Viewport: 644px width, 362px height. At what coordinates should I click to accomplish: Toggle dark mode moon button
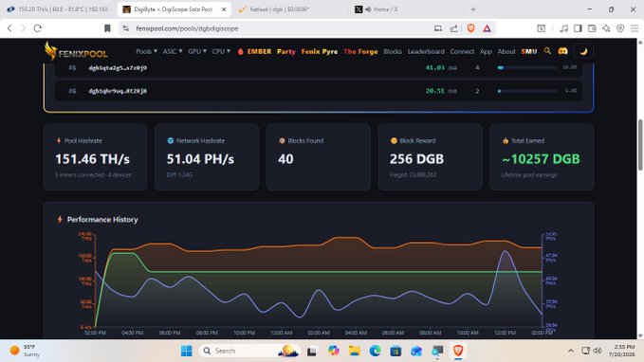pos(583,51)
